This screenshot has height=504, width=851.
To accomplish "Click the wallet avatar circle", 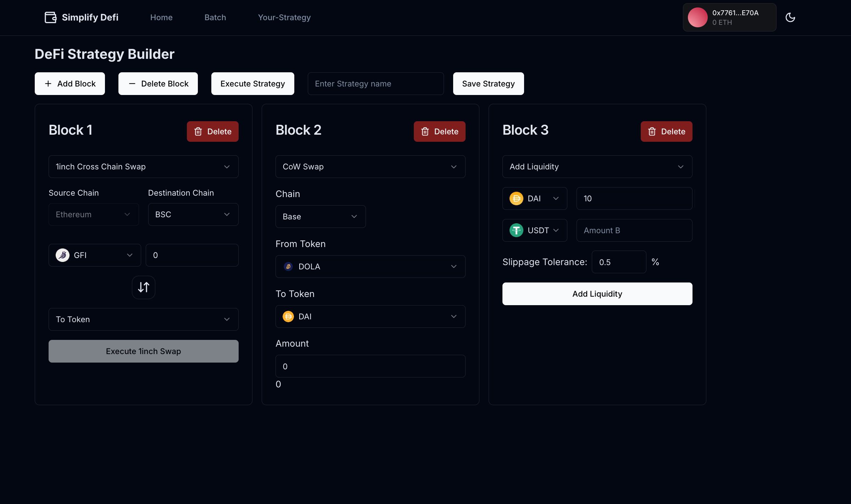I will tap(697, 17).
